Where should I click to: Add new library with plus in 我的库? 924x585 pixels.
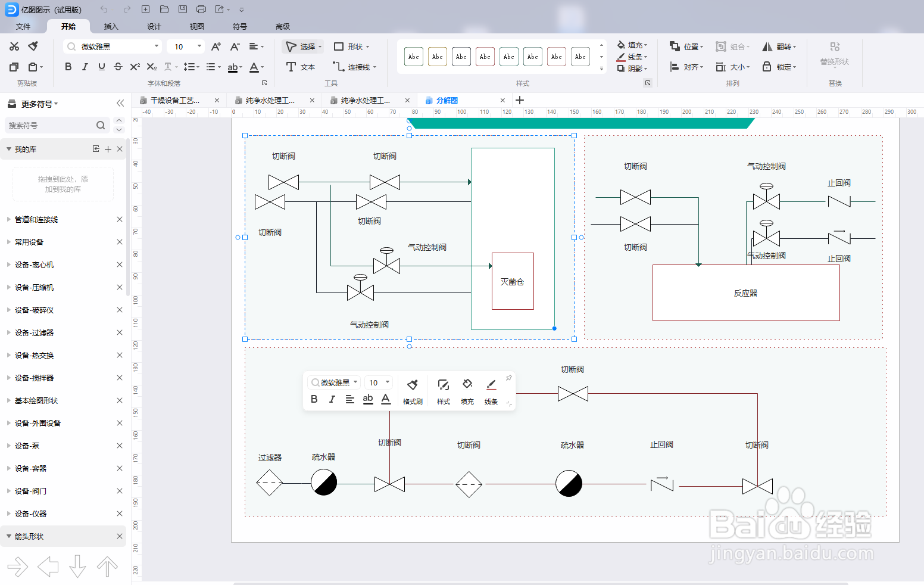point(108,149)
